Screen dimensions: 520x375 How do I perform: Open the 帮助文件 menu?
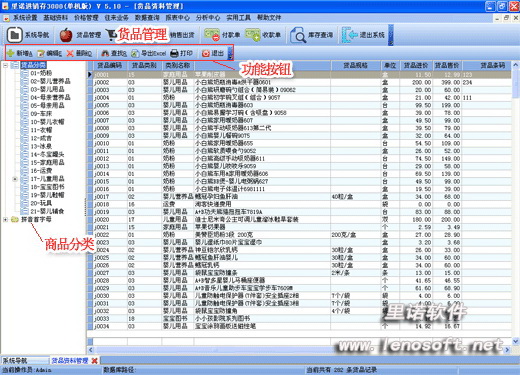(269, 18)
